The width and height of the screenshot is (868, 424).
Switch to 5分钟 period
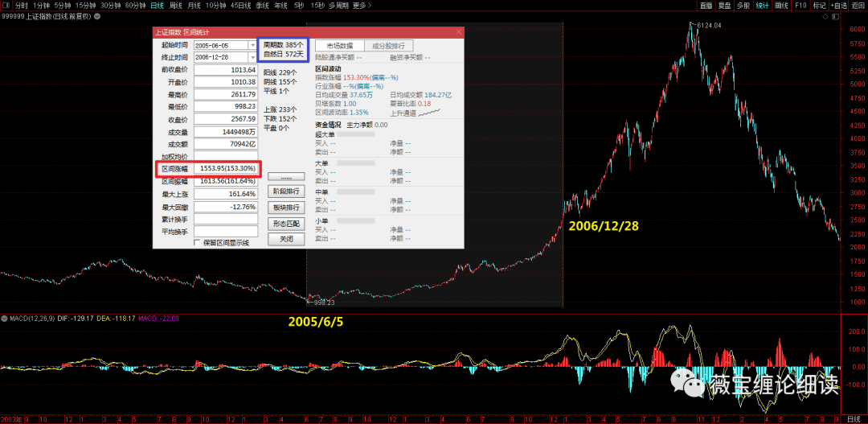(62, 5)
